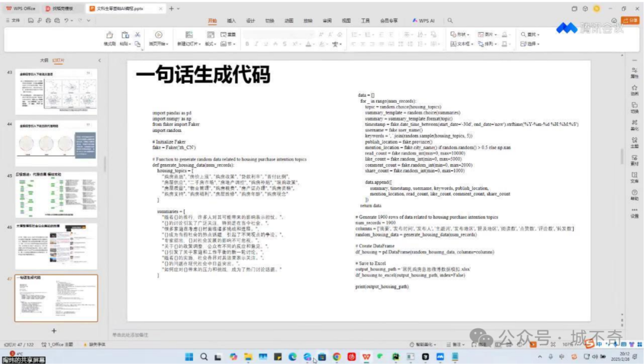644x364 pixels.
Task: Click the Clear Formatting eraser icon
Action: point(340,35)
